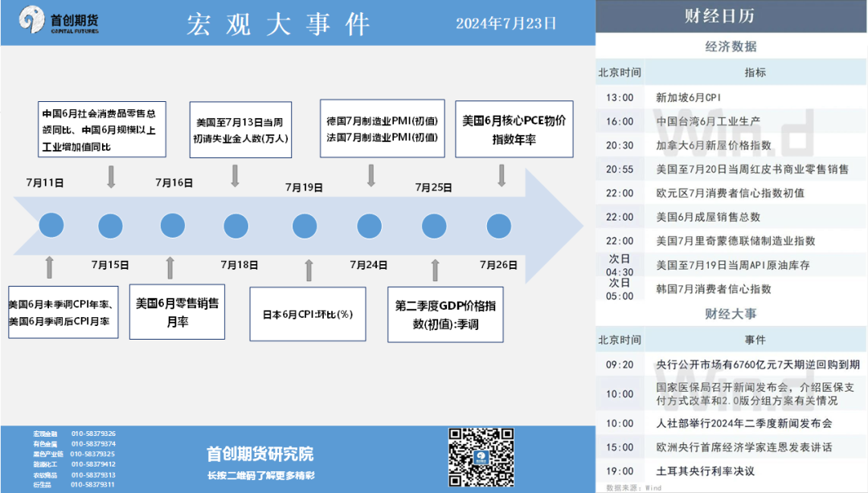
Task: Click the 13:00 time cell
Action: (x=620, y=97)
